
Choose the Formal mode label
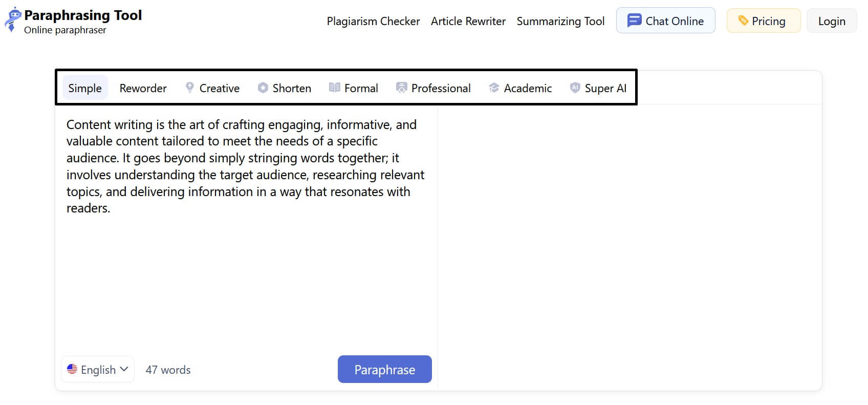point(361,88)
